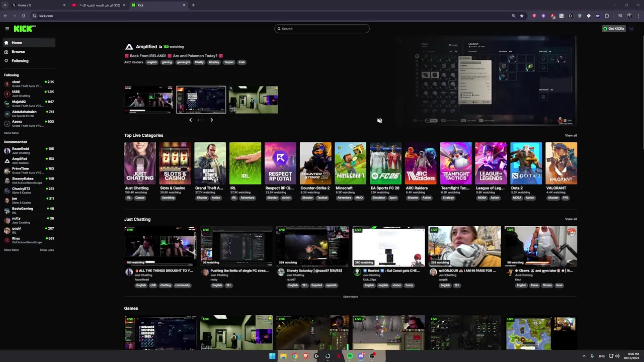The height and width of the screenshot is (362, 644).
Task: View all Top Live Categories
Action: 571,135
